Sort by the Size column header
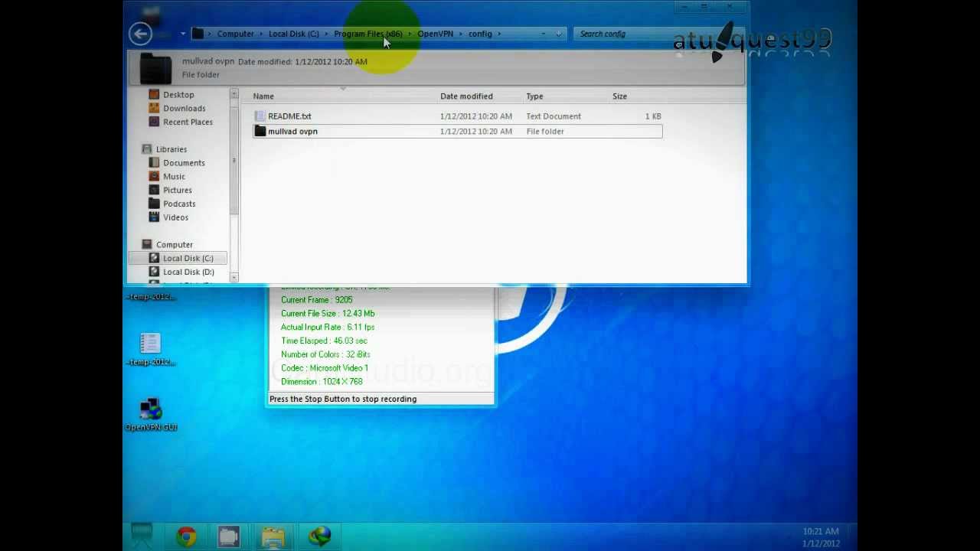The image size is (980, 551). (619, 96)
